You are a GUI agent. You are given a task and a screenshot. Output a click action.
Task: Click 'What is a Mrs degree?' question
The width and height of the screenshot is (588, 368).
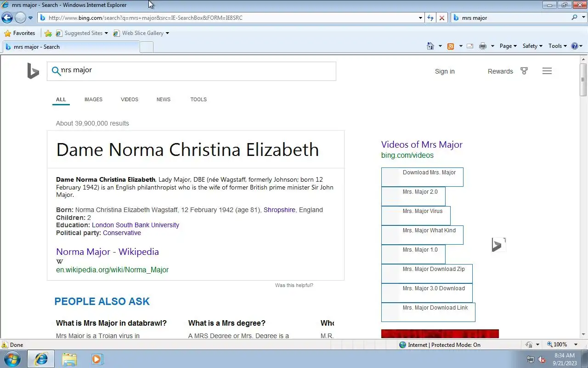click(x=227, y=323)
